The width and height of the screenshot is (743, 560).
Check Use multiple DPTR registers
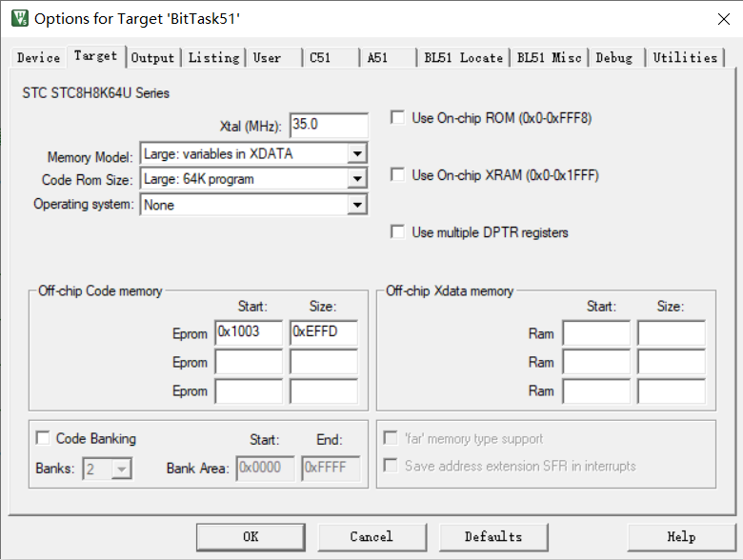coord(397,232)
